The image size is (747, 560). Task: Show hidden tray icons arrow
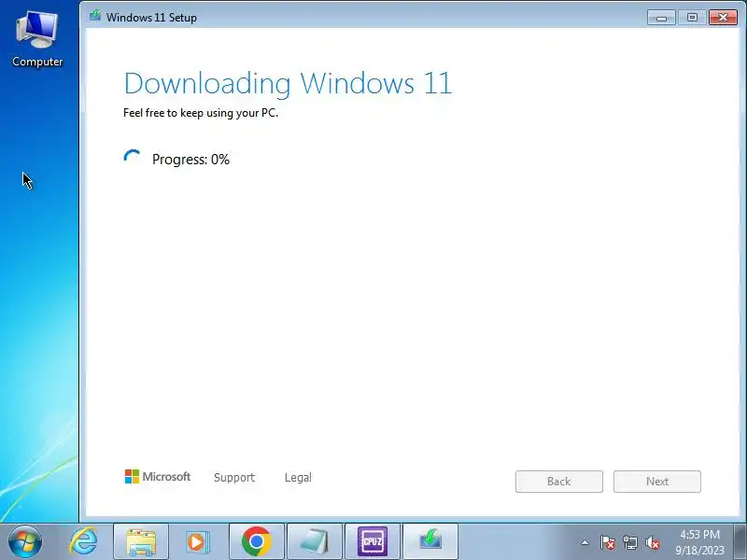585,542
